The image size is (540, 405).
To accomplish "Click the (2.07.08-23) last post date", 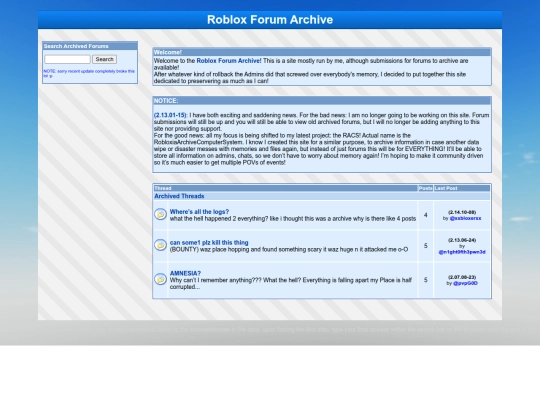I will coord(462,277).
